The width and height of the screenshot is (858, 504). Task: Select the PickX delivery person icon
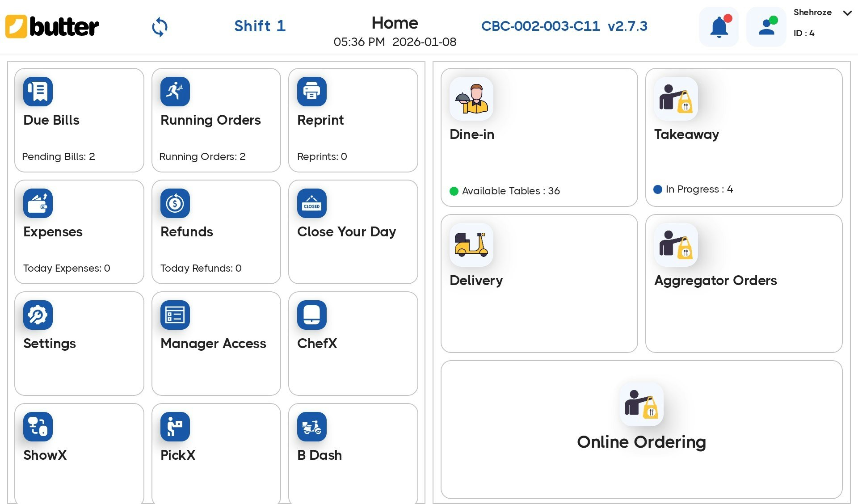pyautogui.click(x=175, y=427)
